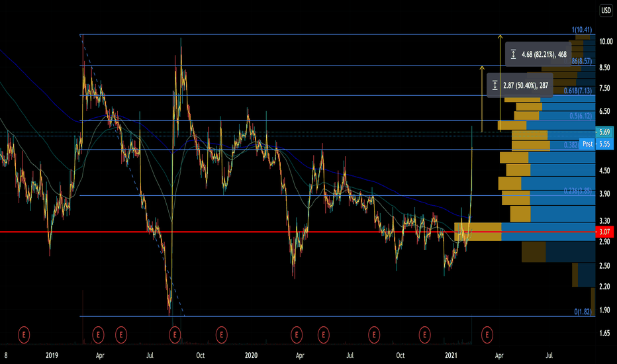
Task: Select the 4.68 (82.21%) measurement label
Action: click(x=538, y=54)
